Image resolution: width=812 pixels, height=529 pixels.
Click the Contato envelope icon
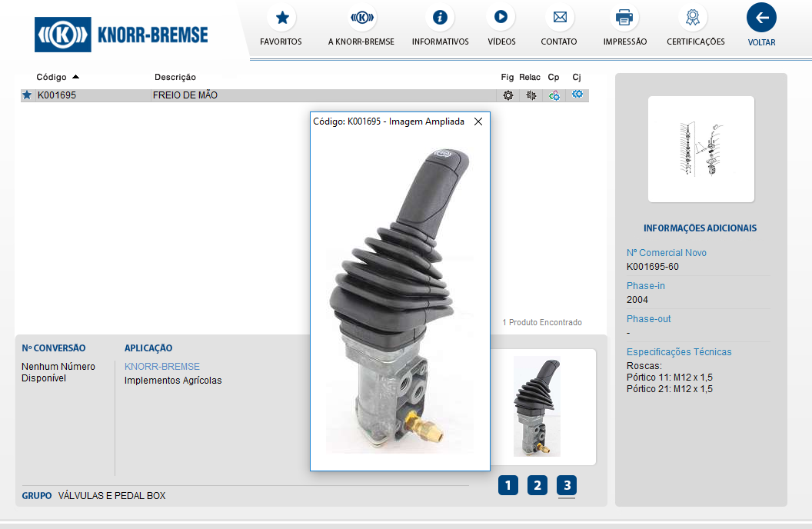click(559, 17)
